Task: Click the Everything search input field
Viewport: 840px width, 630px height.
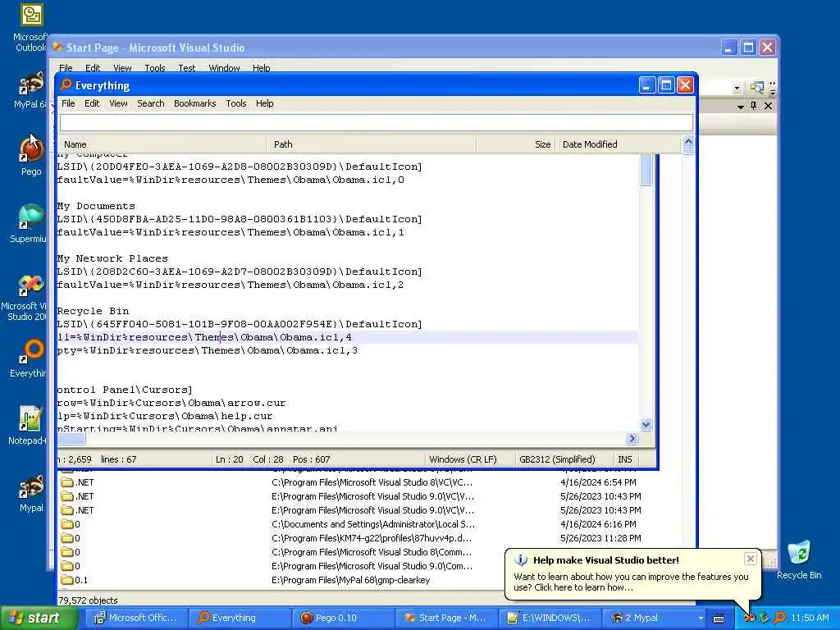Action: point(376,123)
